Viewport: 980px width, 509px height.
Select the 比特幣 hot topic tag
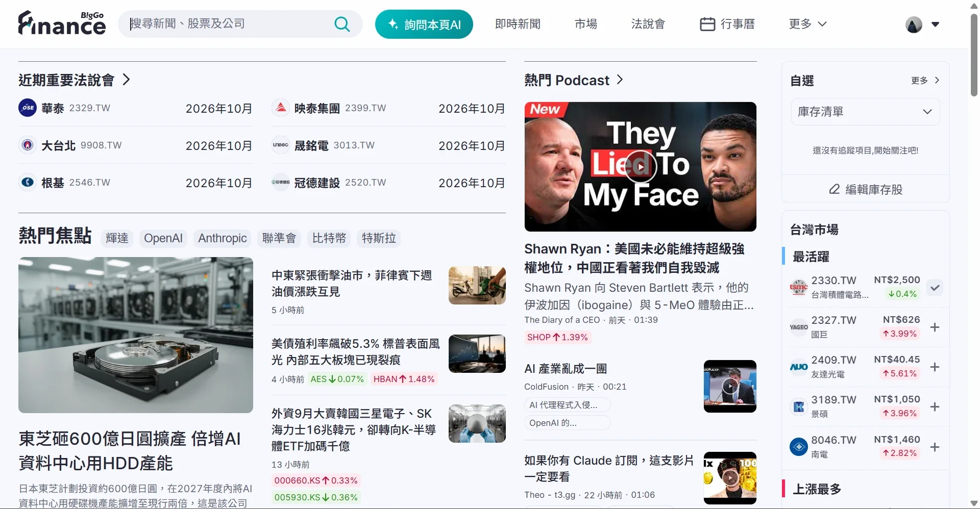click(x=329, y=238)
